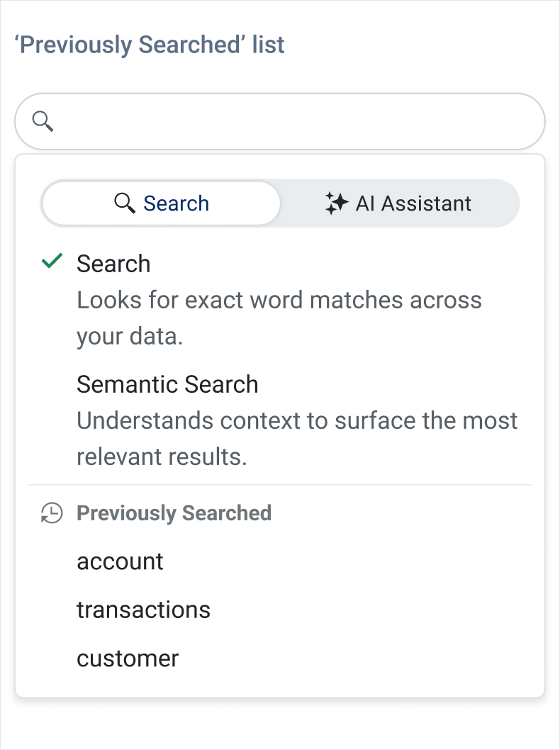Click the magnifying glass icon in the search bar
The height and width of the screenshot is (750, 560).
pos(43,121)
